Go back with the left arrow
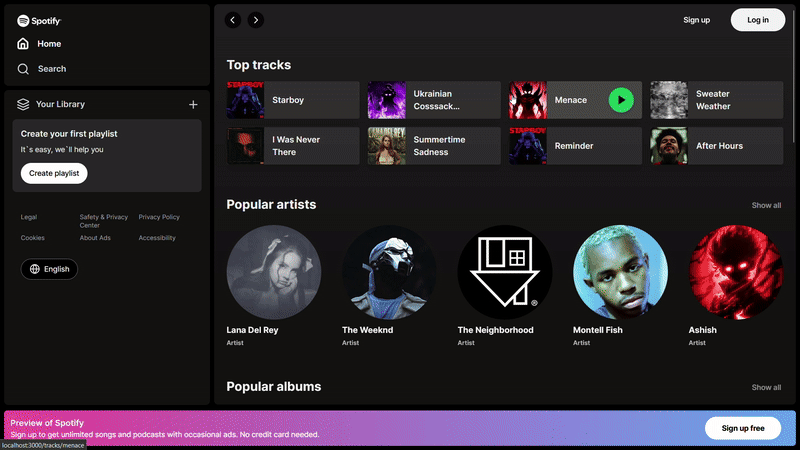Viewport: 800px width, 450px height. 233,20
